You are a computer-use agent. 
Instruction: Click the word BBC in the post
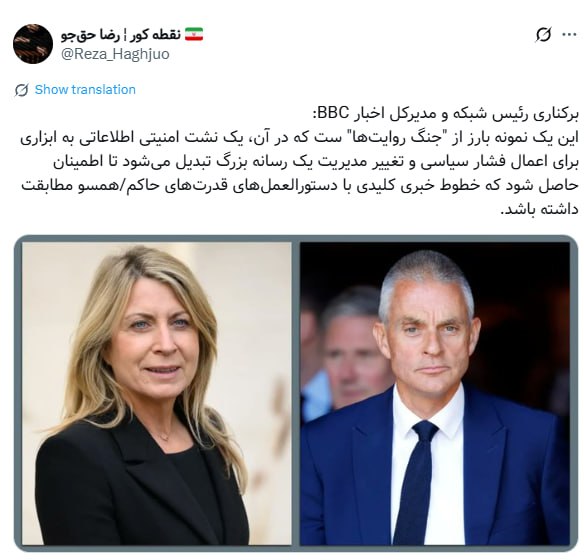click(x=333, y=113)
